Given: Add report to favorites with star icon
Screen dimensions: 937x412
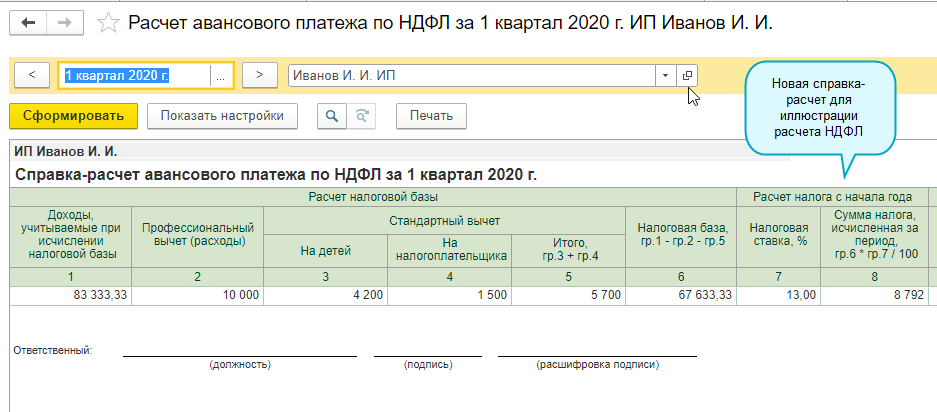Looking at the screenshot, I should [108, 24].
